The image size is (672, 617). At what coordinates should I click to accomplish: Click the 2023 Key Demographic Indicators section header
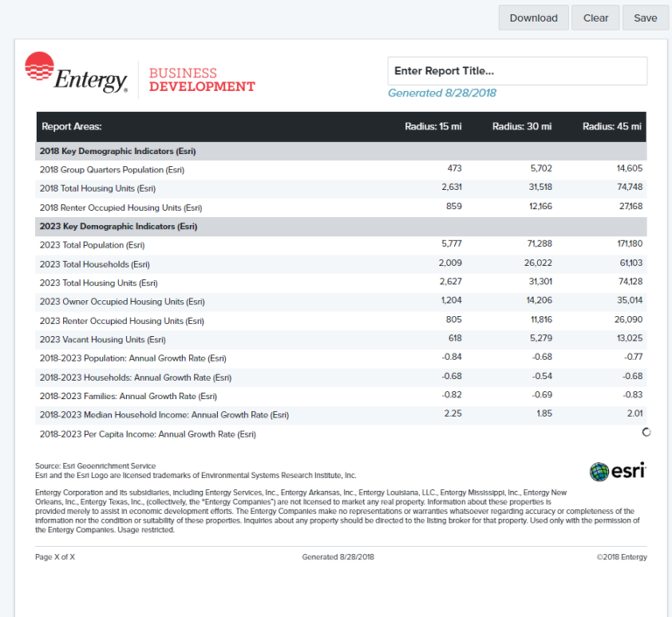[x=118, y=227]
